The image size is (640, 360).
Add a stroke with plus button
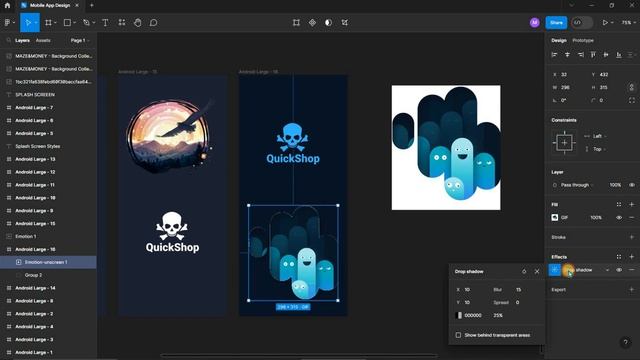click(632, 237)
